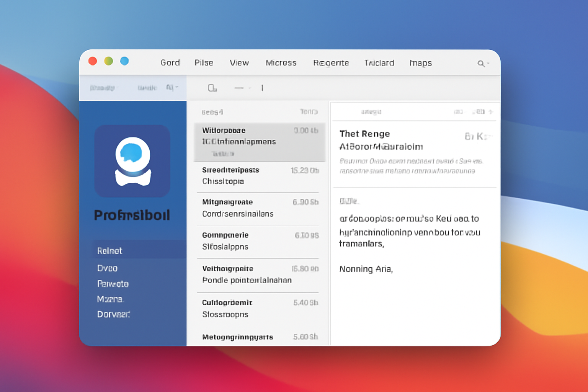The width and height of the screenshot is (588, 392).
Task: Open the Dorvaar sidebar item
Action: pyautogui.click(x=113, y=314)
